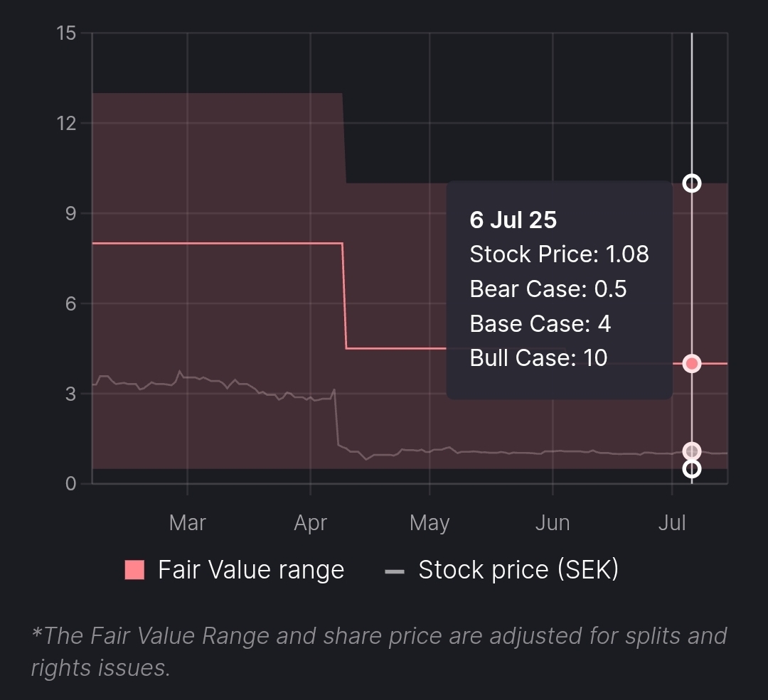Image resolution: width=768 pixels, height=700 pixels.
Task: Click the 15 value on the y-axis
Action: [68, 33]
